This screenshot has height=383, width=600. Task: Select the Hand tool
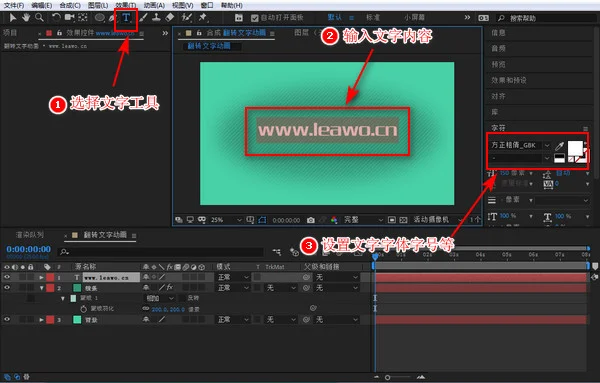[x=26, y=17]
